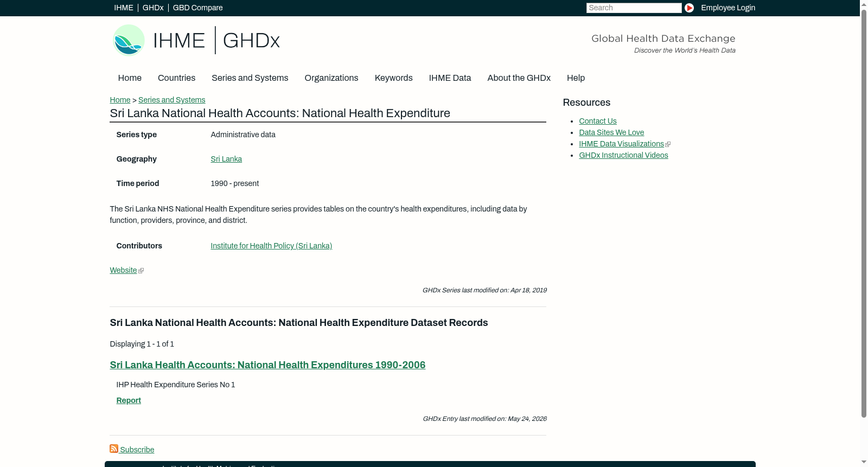The width and height of the screenshot is (868, 467).
Task: Click the orange RSS feed icon
Action: click(x=114, y=449)
